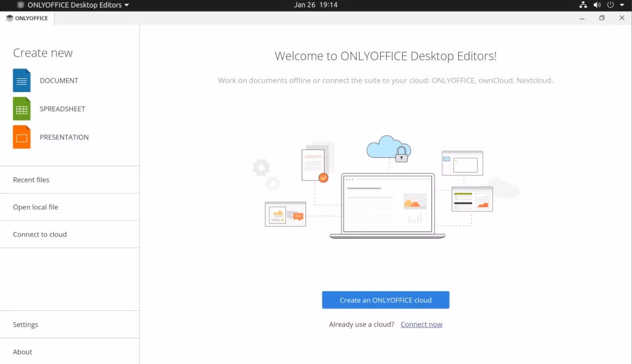Open the network status icon in top bar

[x=583, y=5]
